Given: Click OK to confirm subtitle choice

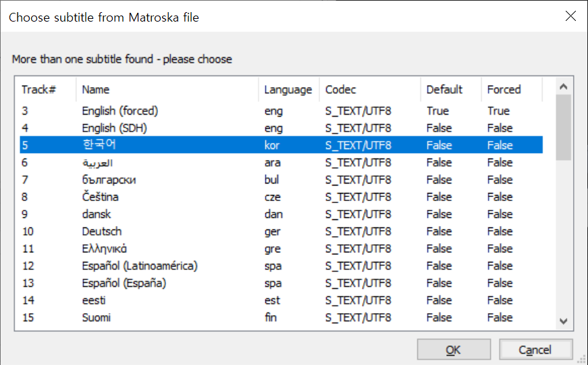Looking at the screenshot, I should 454,349.
